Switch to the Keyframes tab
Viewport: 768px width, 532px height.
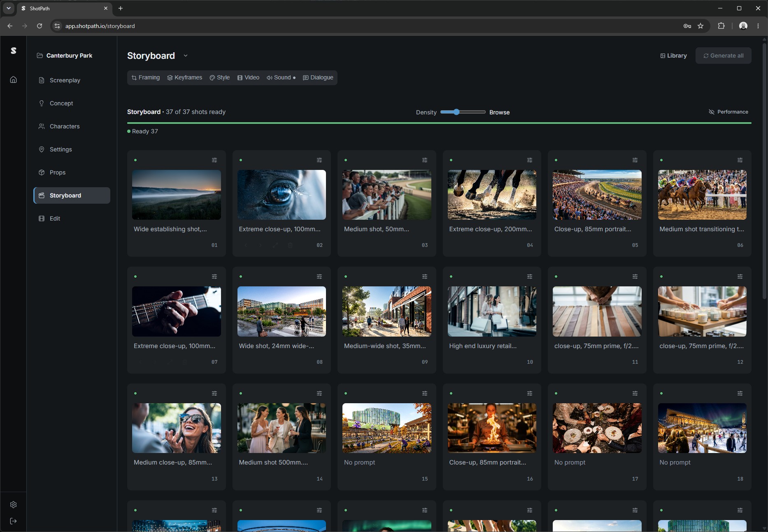click(x=185, y=77)
